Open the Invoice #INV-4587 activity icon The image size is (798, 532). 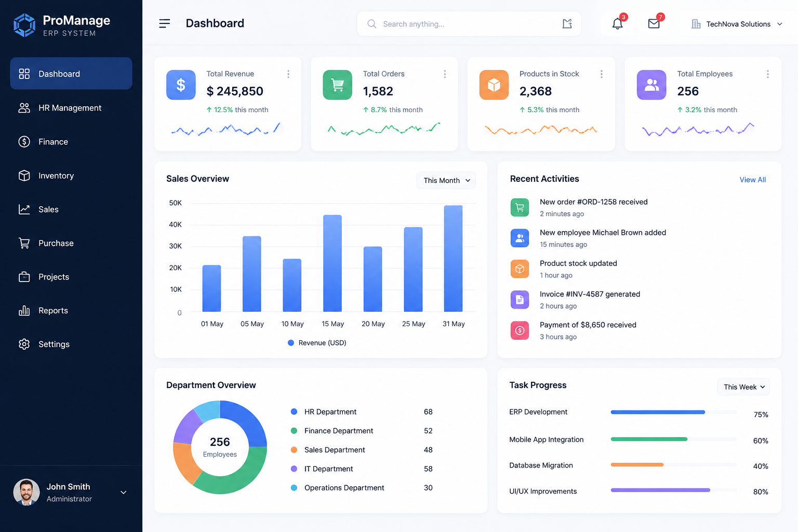(x=520, y=300)
